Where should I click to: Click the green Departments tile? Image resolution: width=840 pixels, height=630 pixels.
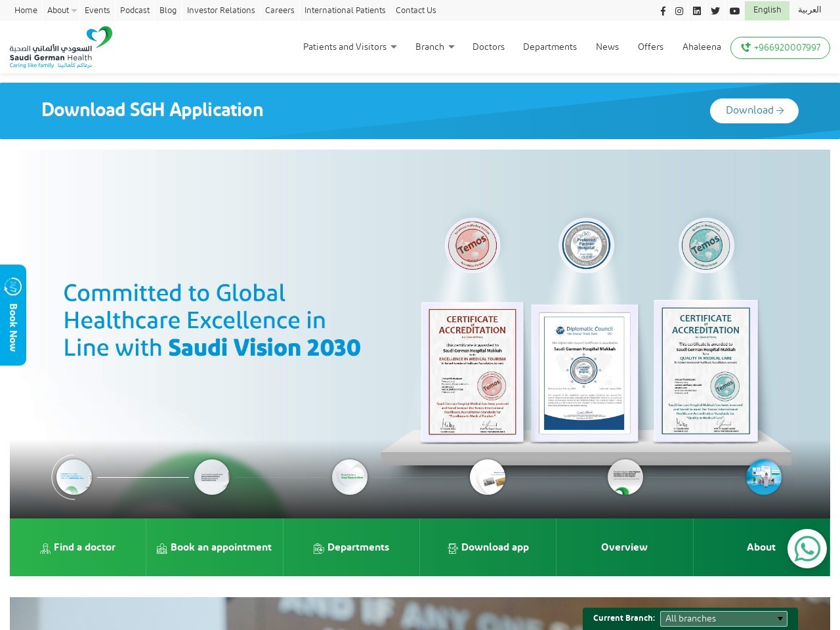(351, 547)
